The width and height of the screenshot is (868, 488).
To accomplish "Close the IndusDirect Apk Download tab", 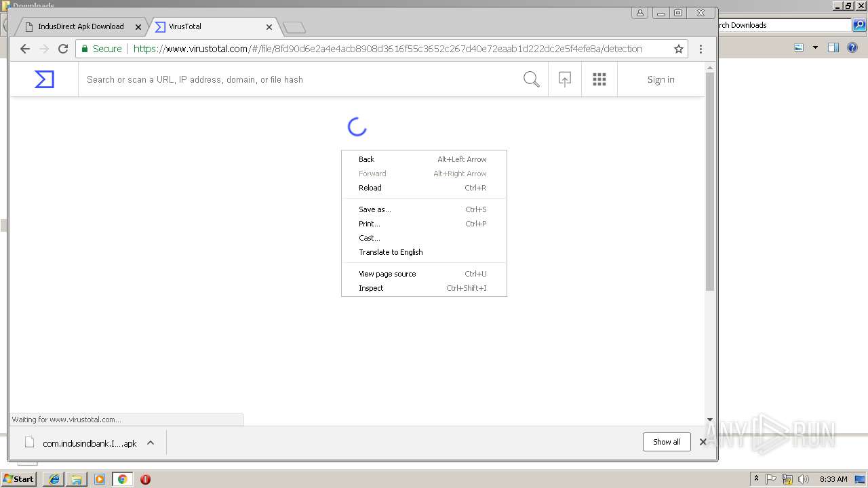I will [138, 27].
